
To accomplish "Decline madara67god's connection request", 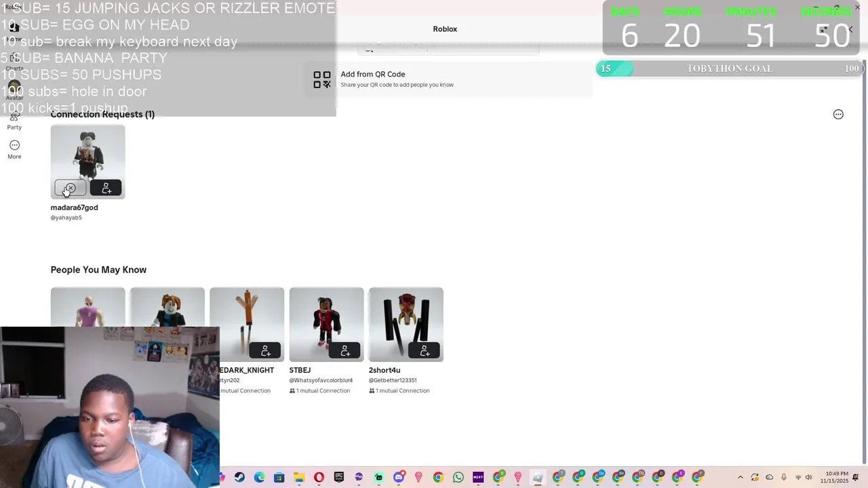I will [71, 188].
